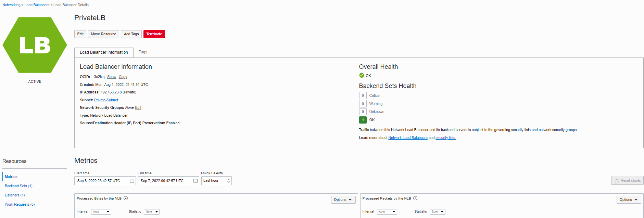The image size is (644, 218).
Task: Open the security lists help link
Action: pos(445,138)
